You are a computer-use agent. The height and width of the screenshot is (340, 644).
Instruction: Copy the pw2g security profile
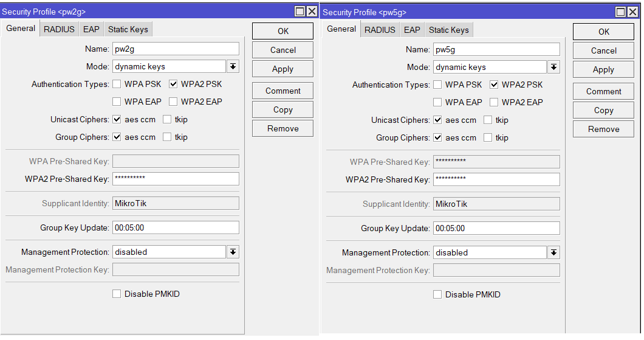[283, 109]
